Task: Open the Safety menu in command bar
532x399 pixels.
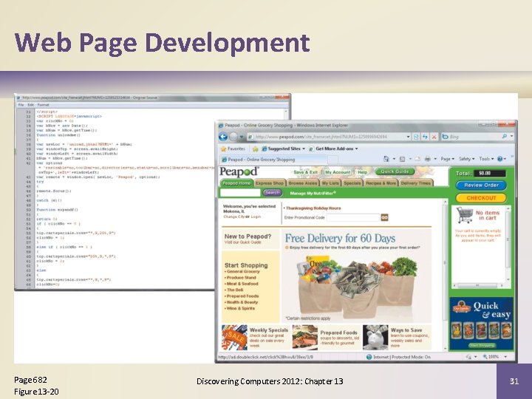Action: click(466, 159)
